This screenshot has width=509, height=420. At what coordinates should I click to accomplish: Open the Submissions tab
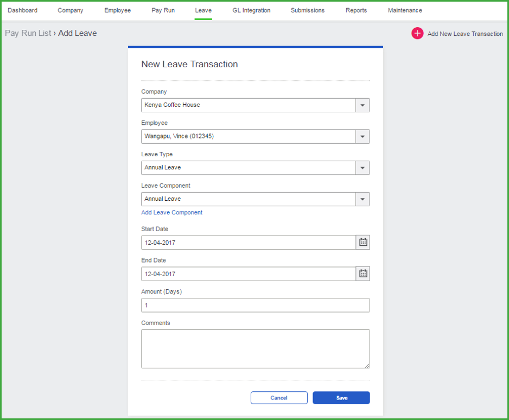308,10
